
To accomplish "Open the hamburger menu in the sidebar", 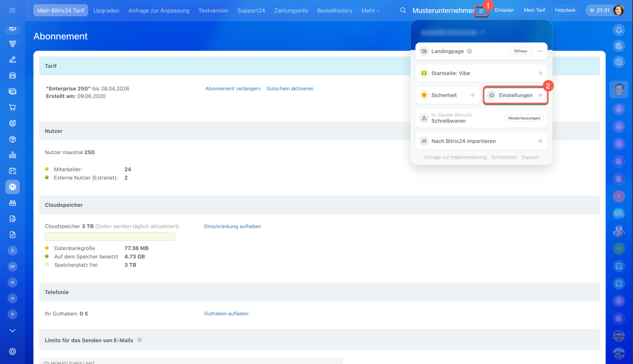I will 12,10.
